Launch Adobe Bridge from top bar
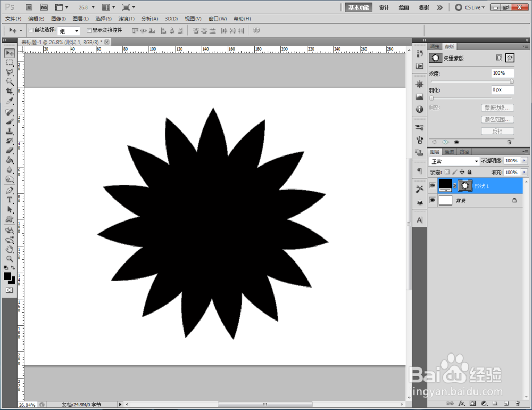 coord(29,7)
